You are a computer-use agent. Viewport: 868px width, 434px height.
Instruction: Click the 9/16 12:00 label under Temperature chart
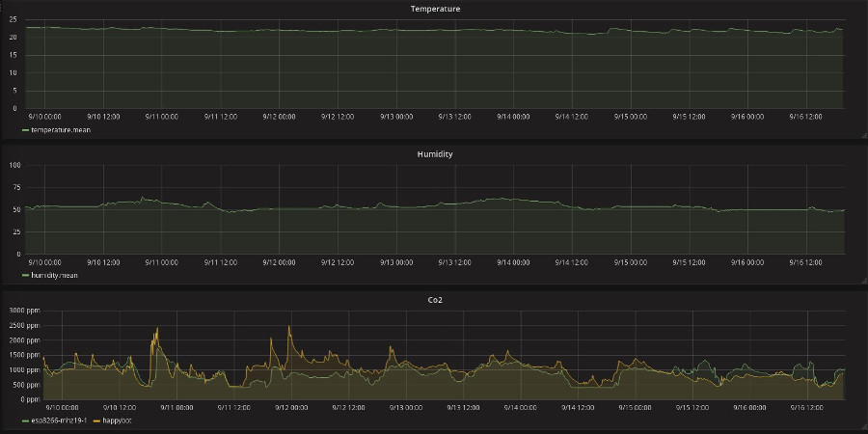(x=806, y=117)
